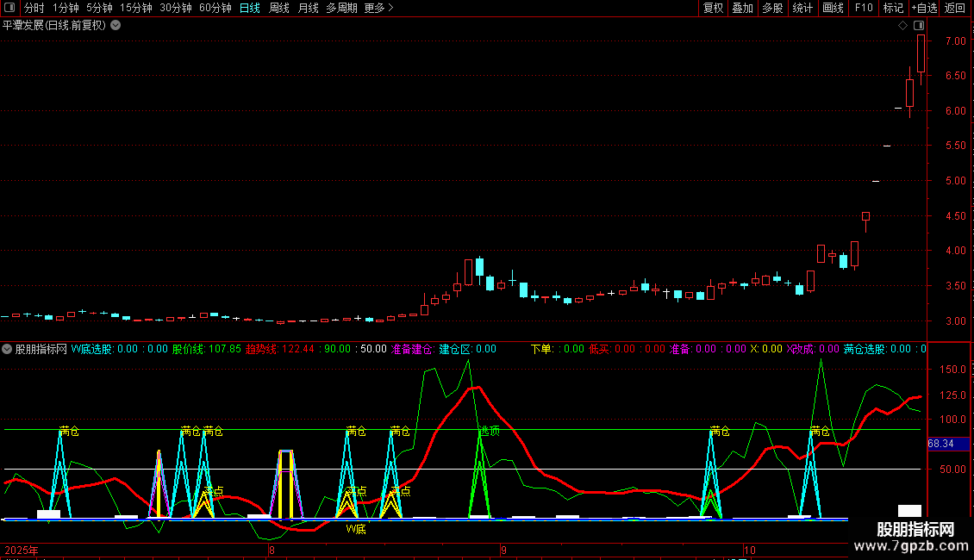This screenshot has width=974, height=560.
Task: Open the 统计 statistics tool
Action: point(802,8)
